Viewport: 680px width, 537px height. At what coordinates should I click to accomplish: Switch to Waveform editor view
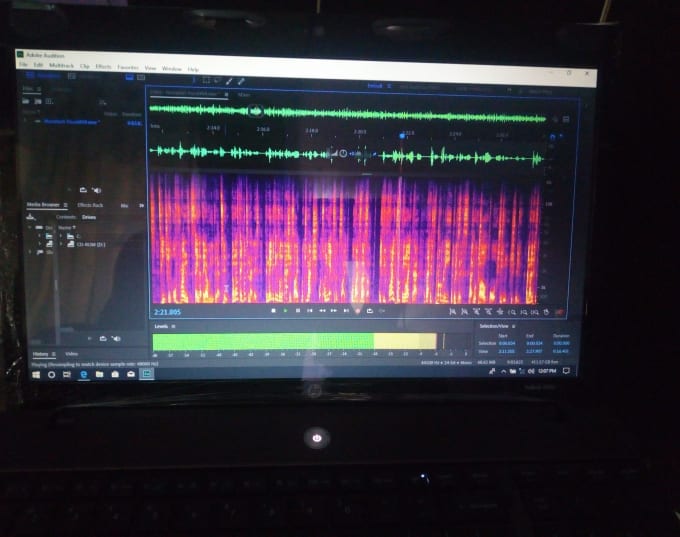click(43, 75)
